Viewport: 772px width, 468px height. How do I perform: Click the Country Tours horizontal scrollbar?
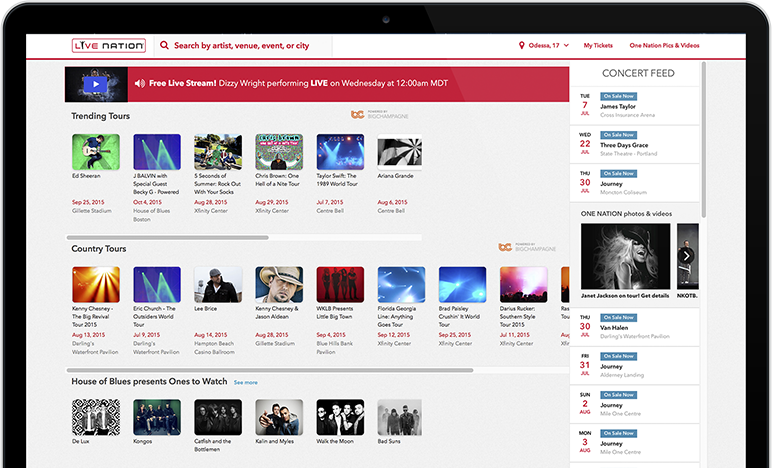pos(270,370)
